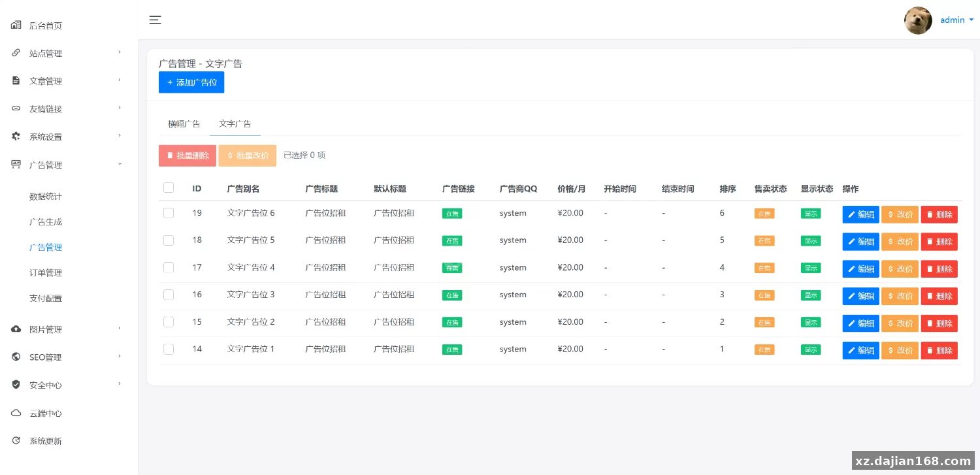Select the checkbox for ad ID 17

coord(169,267)
